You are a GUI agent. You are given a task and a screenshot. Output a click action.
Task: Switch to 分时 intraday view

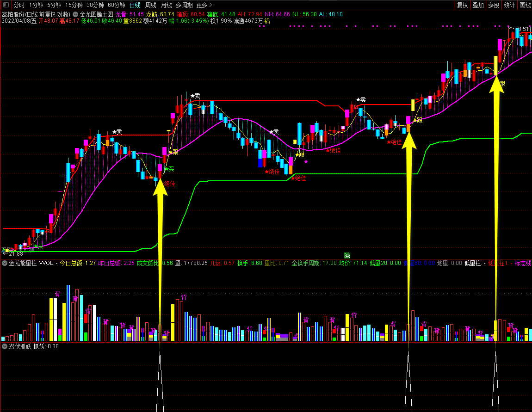(19, 5)
